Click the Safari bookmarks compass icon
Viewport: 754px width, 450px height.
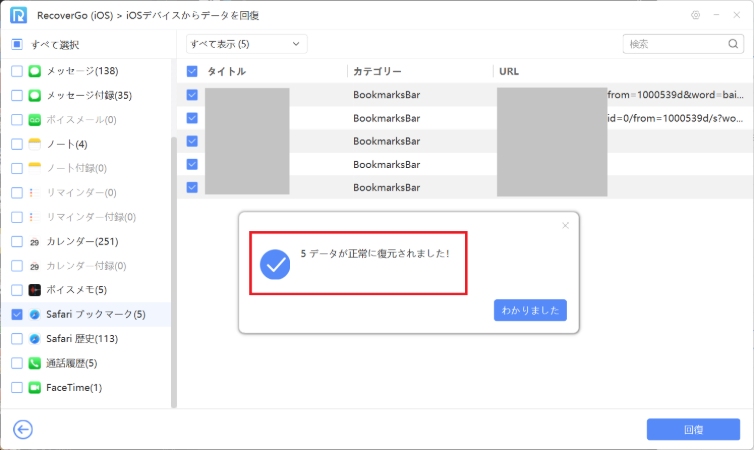click(x=35, y=314)
